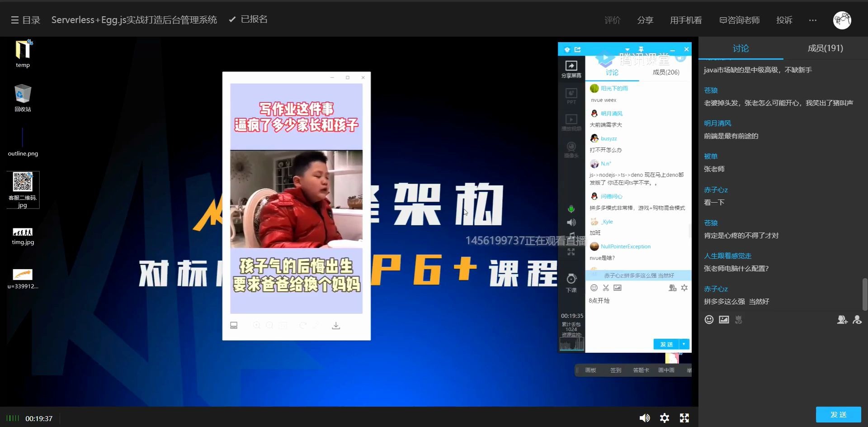Switch to the 成员(191) members tab
This screenshot has height=427, width=868.
824,48
